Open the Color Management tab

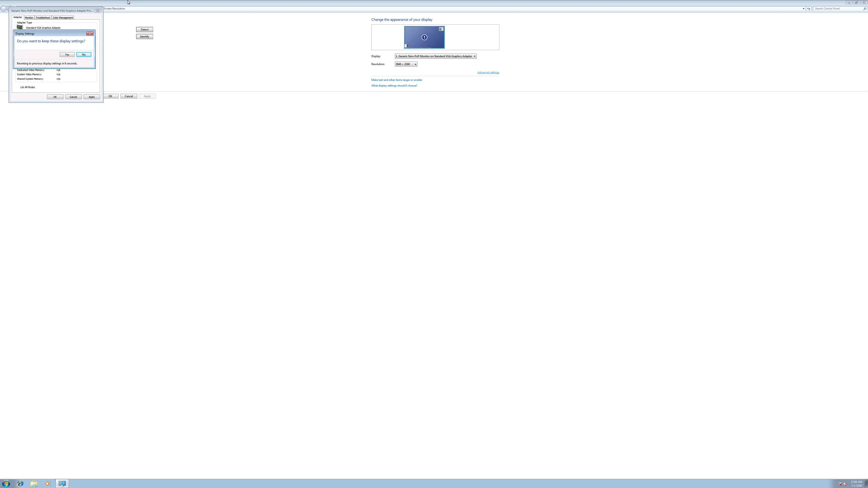pyautogui.click(x=63, y=18)
